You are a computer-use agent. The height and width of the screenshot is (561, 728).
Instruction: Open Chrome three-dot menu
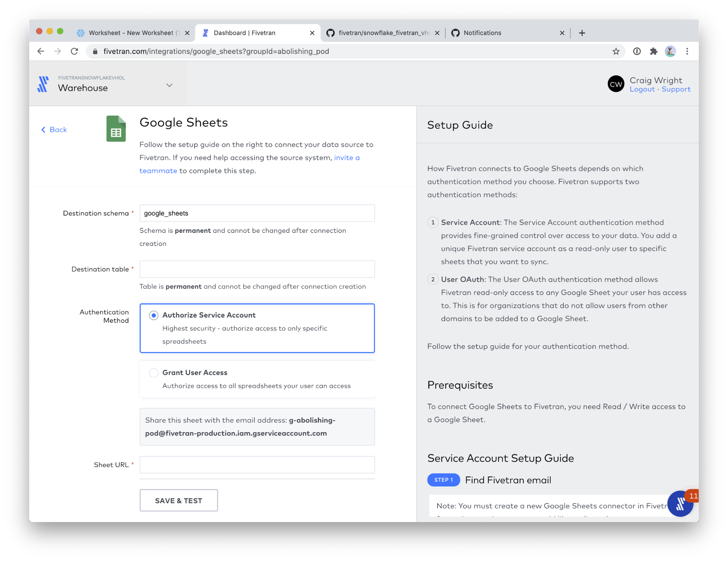coord(687,51)
